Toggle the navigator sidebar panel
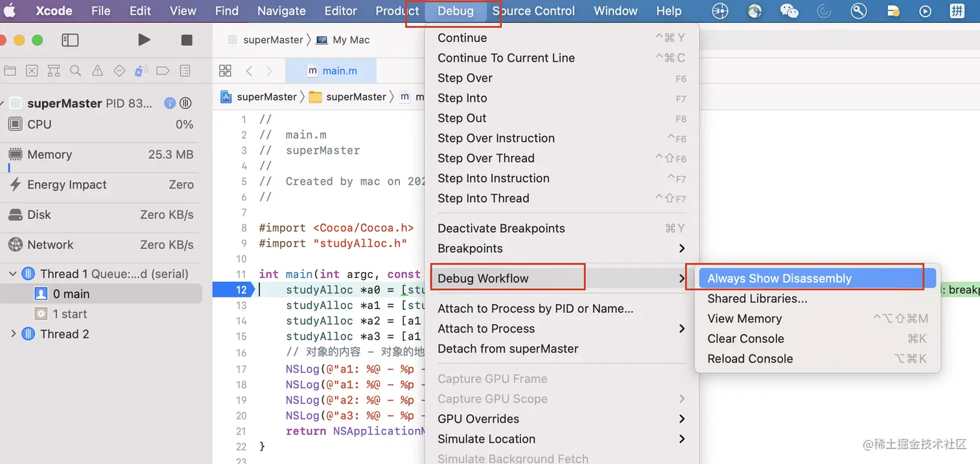Screen dimensions: 980x464 (x=70, y=40)
